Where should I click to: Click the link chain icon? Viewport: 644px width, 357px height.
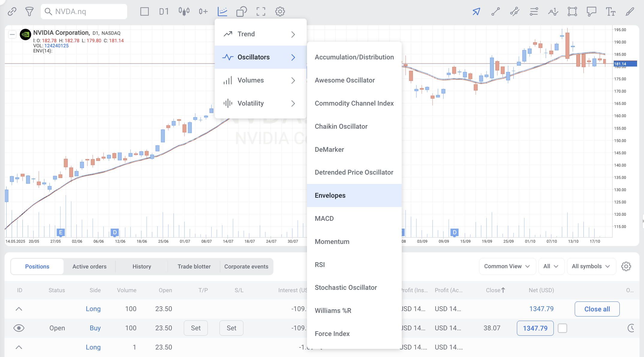point(12,11)
